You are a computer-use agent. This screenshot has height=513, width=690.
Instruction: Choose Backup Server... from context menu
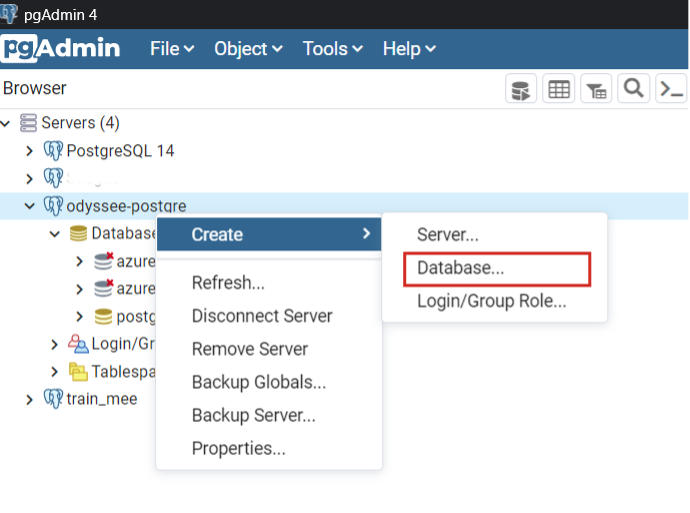269,415
